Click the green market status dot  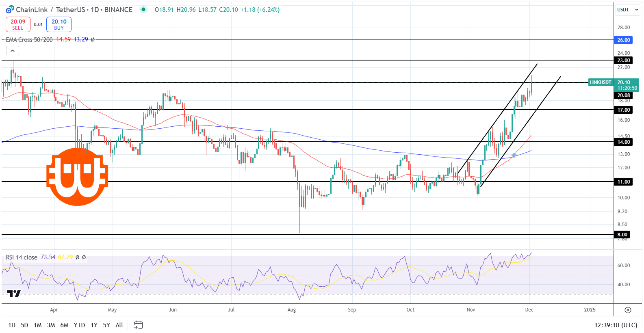click(x=143, y=9)
